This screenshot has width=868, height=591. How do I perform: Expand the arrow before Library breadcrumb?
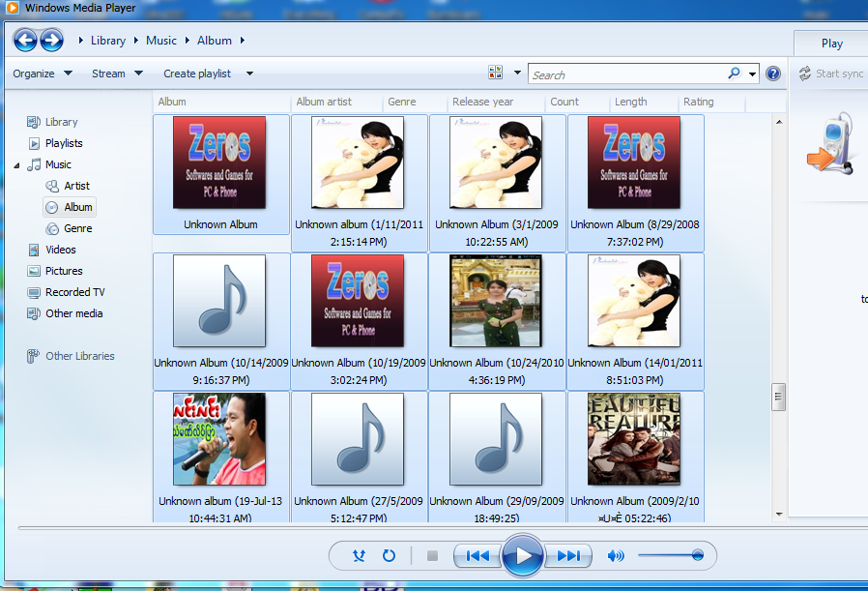pos(81,40)
